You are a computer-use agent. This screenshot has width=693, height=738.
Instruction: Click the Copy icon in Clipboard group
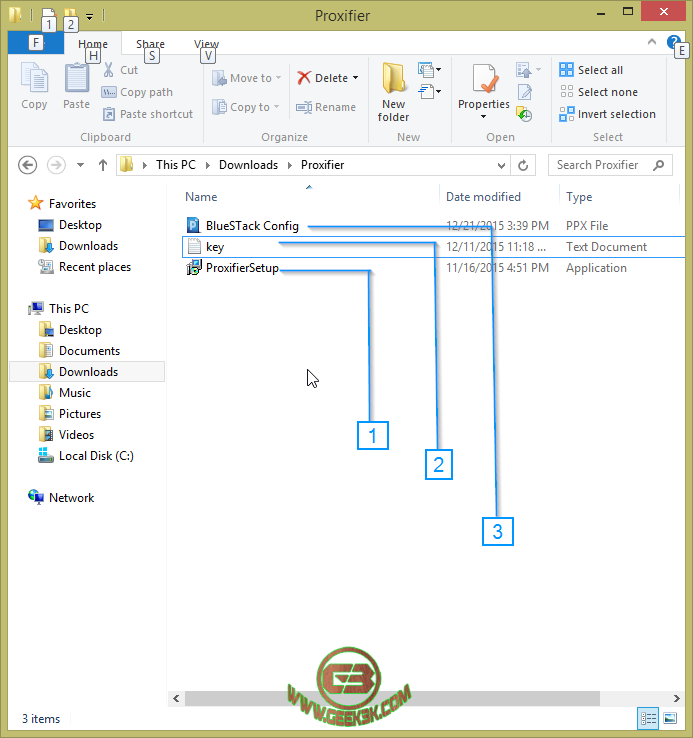pyautogui.click(x=34, y=79)
